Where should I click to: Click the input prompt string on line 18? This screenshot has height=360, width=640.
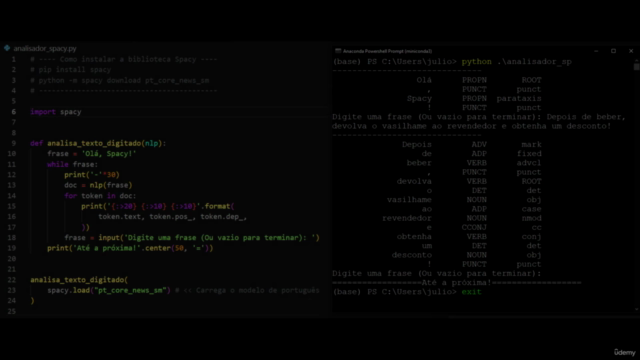click(220, 238)
